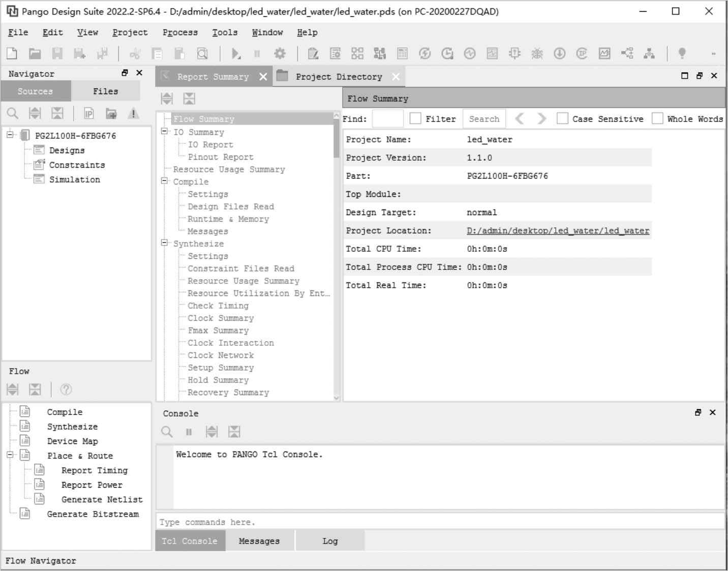This screenshot has width=728, height=571.
Task: Open project settings gear icon
Action: 280,53
